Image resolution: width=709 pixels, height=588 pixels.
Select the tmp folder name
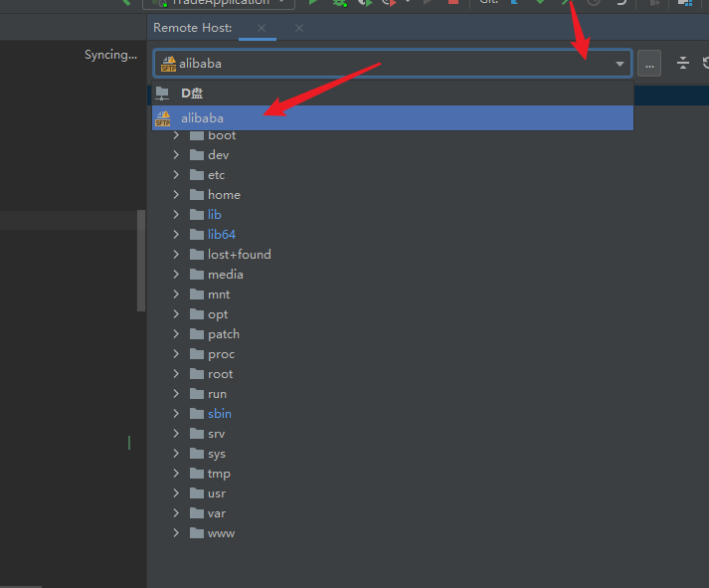[x=219, y=474]
